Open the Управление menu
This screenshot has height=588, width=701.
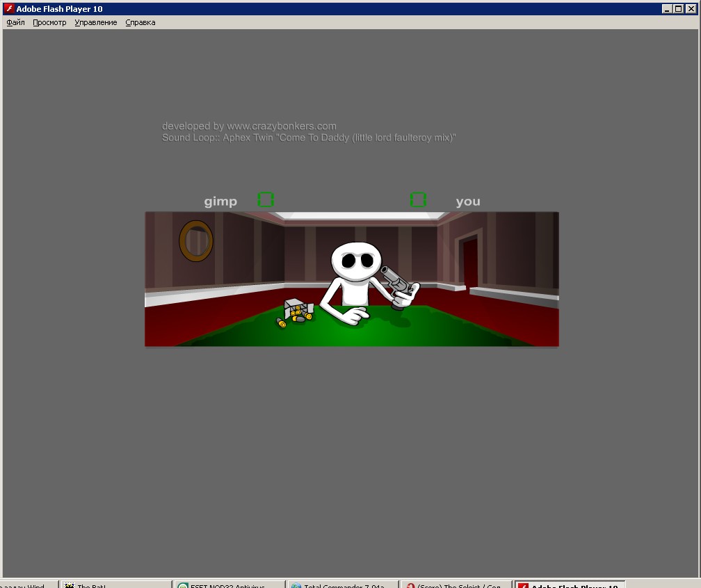pos(96,22)
